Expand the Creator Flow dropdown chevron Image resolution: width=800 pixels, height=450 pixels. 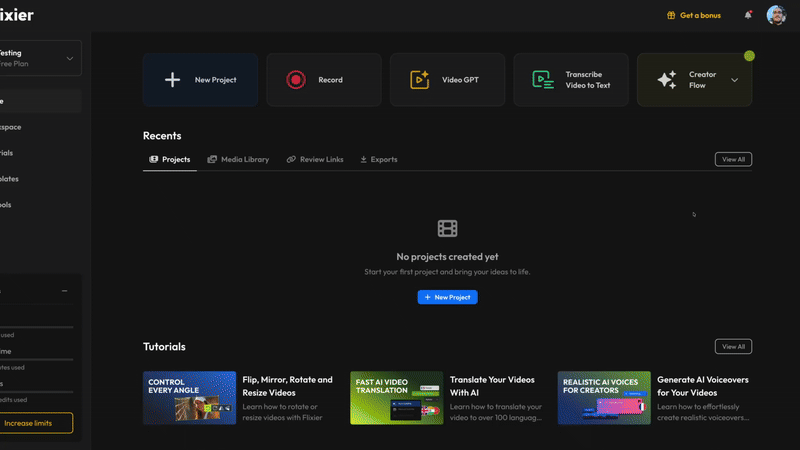point(735,80)
